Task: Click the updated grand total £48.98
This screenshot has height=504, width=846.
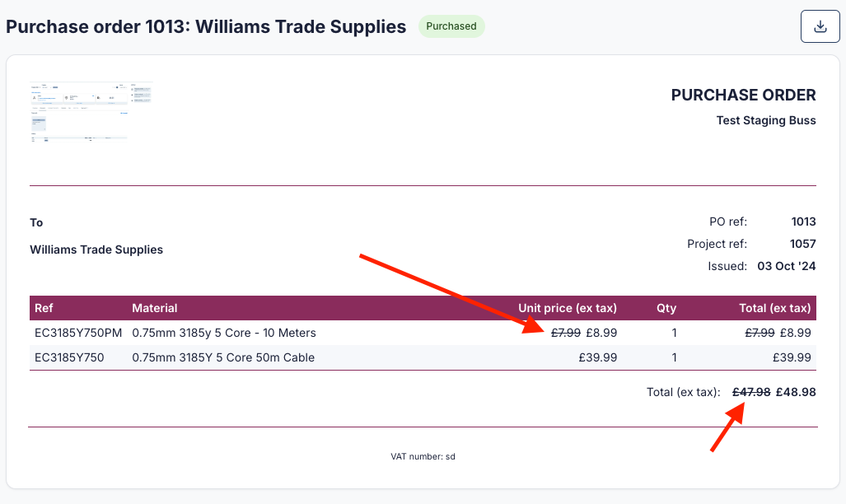Action: [x=796, y=392]
